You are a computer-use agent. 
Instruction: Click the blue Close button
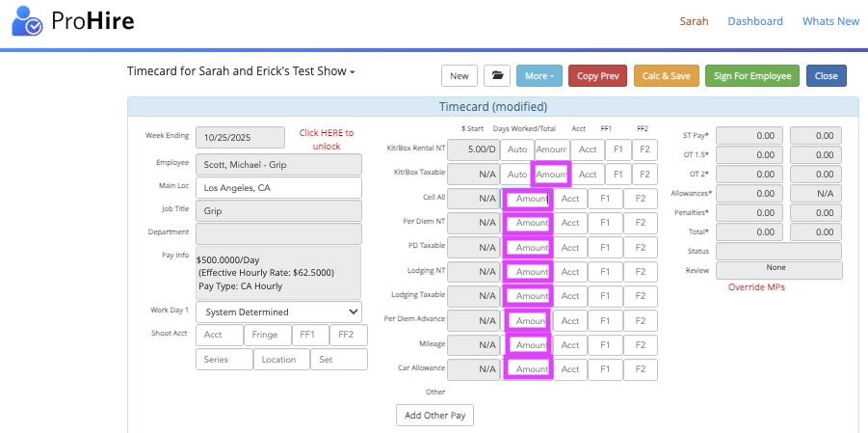827,76
